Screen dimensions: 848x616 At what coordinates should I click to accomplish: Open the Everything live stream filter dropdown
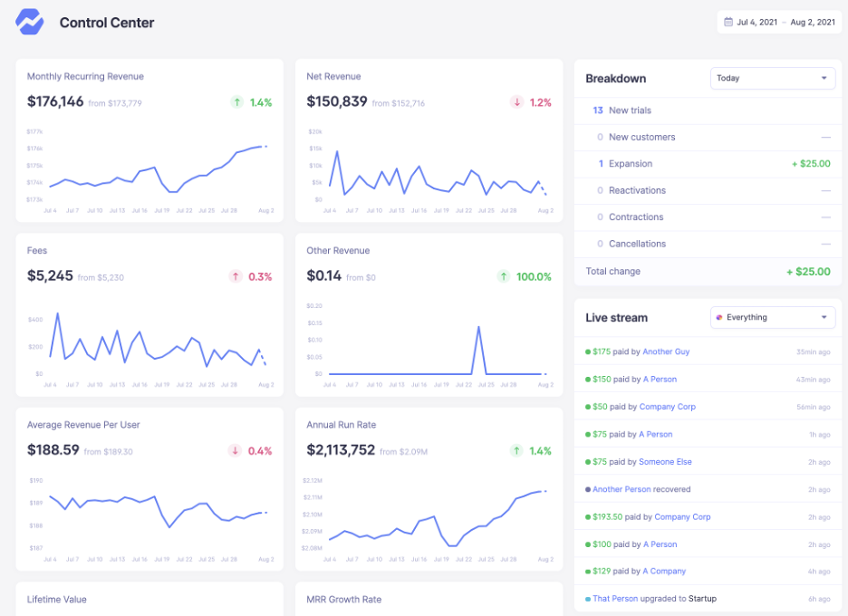pos(773,318)
